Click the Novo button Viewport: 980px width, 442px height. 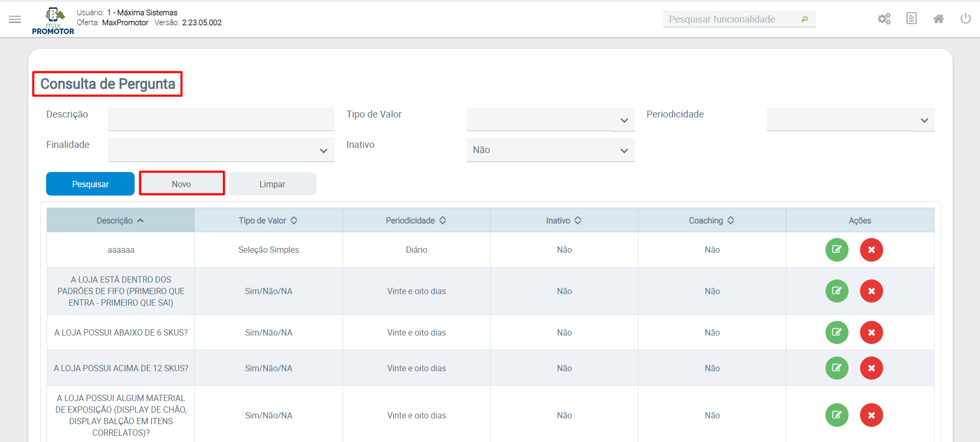point(182,184)
